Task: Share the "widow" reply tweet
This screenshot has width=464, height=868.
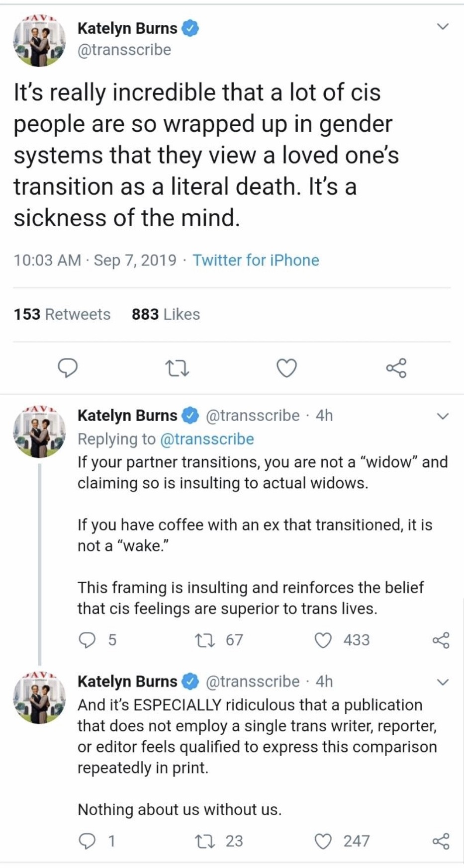Action: coord(441,640)
